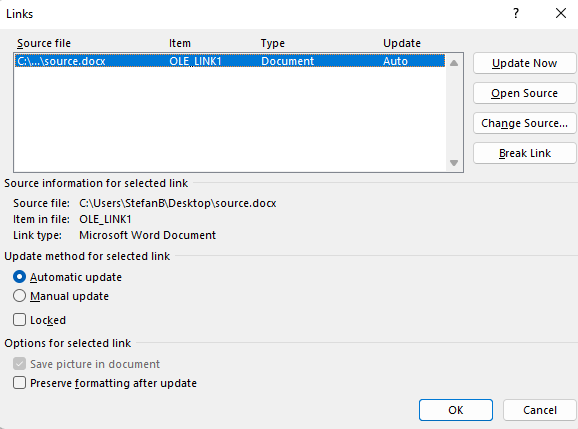Click the scroll down arrow in links list
Viewport: 578px width, 429px height.
(454, 163)
